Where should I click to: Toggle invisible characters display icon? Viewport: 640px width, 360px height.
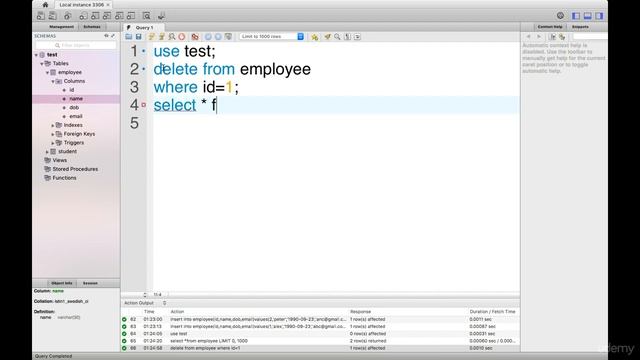tap(347, 37)
